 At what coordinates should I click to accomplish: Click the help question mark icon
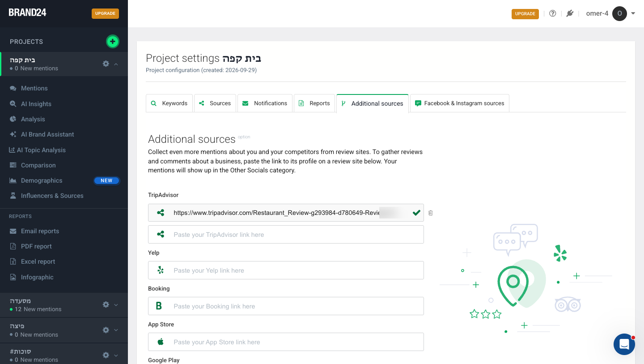pyautogui.click(x=553, y=13)
